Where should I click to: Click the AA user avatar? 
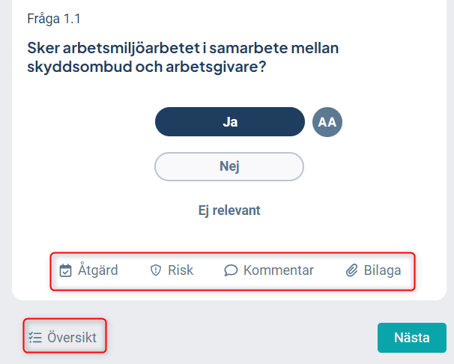click(x=327, y=122)
